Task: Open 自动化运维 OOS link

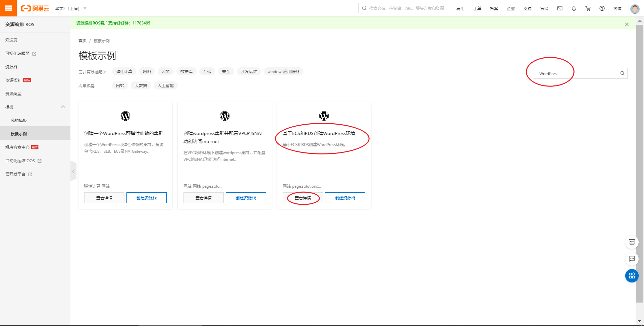Action: coord(20,161)
